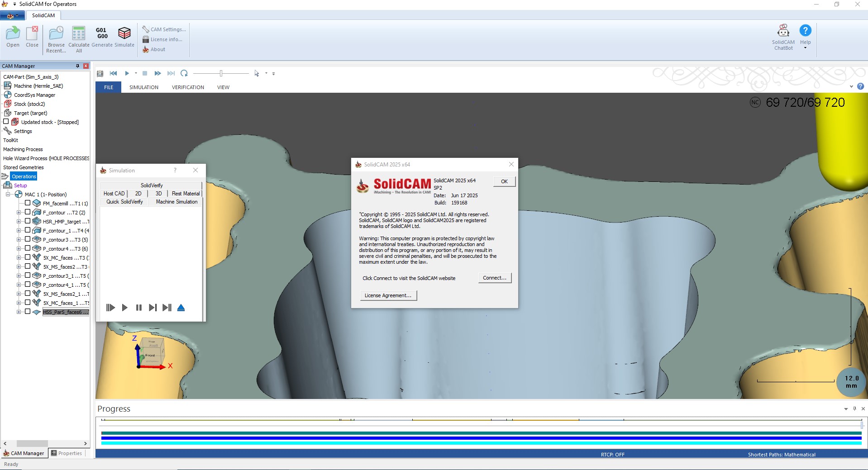Screen dimensions: 868x470
Task: Click the pointer selection tool in toolbar
Action: point(257,73)
